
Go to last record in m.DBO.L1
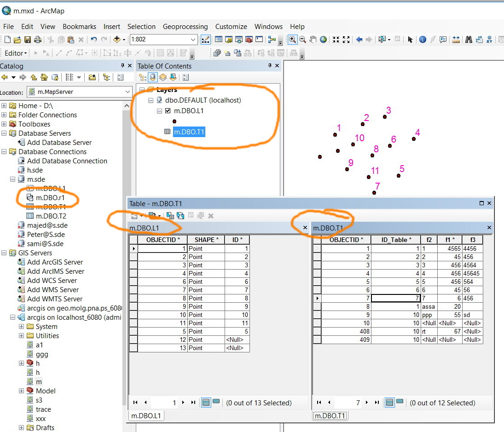click(x=193, y=403)
